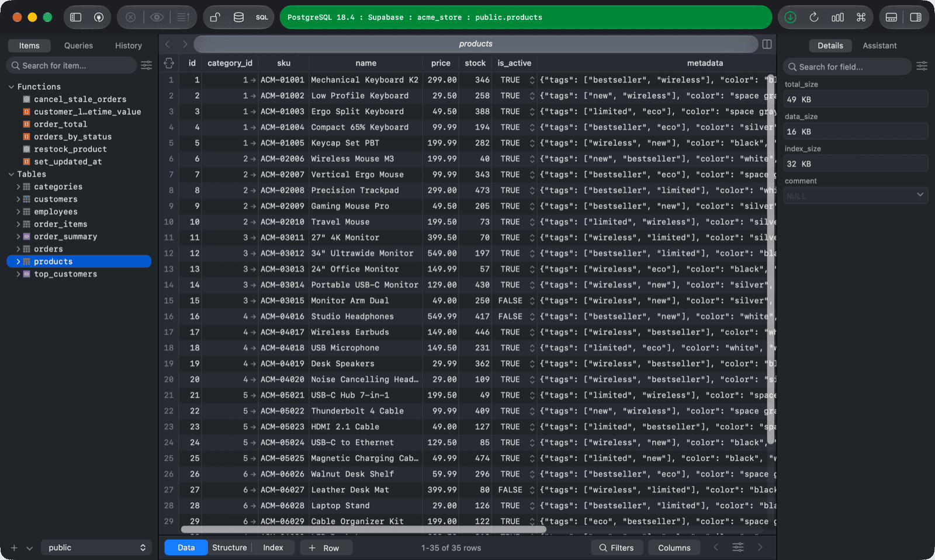
Task: Click the refresh icon in toolbar
Action: point(814,18)
